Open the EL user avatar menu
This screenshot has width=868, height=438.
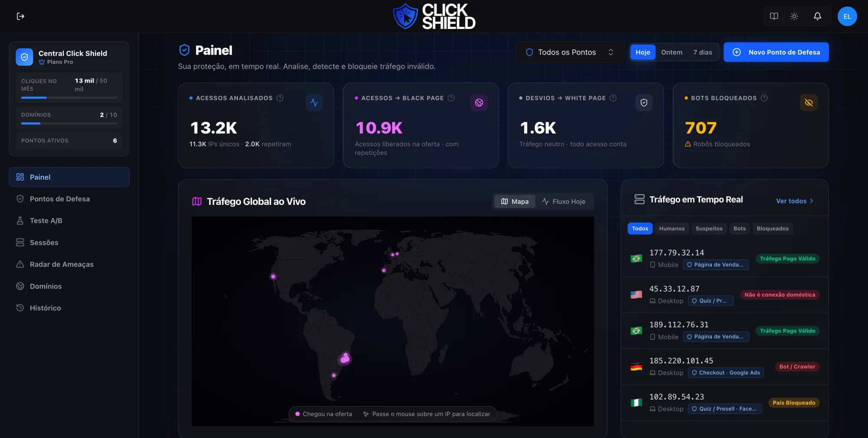(x=847, y=16)
